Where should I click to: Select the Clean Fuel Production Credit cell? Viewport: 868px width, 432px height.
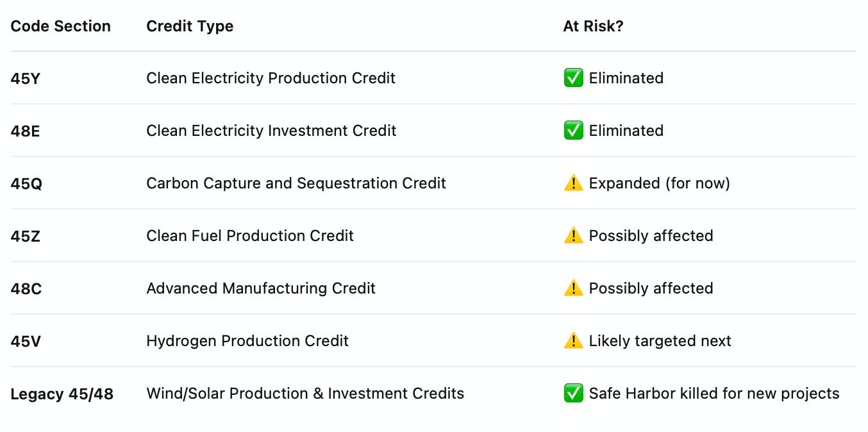250,236
